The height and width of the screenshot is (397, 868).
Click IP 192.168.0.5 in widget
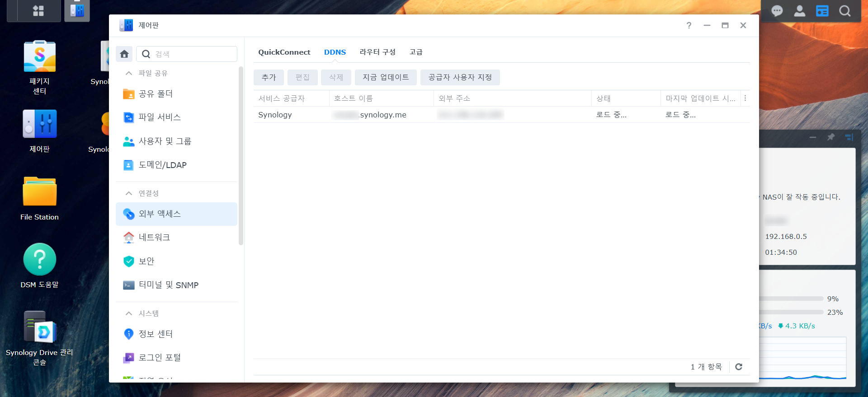coord(786,237)
